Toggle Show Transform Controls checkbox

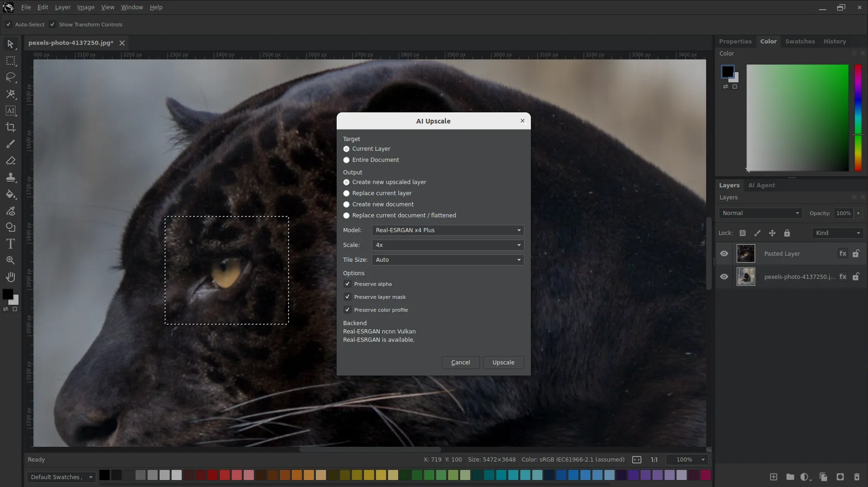click(52, 25)
